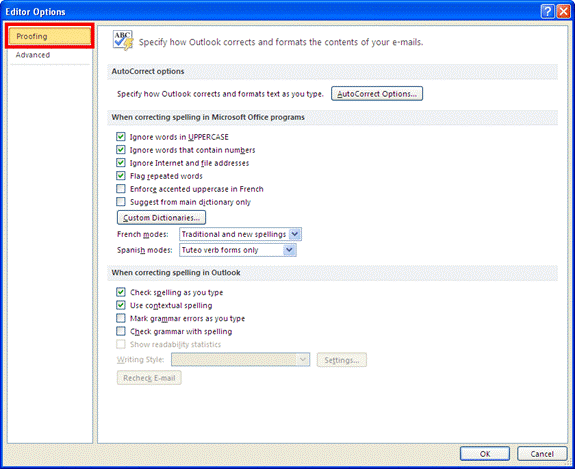Check Suggest from main dictionary only

coord(121,202)
